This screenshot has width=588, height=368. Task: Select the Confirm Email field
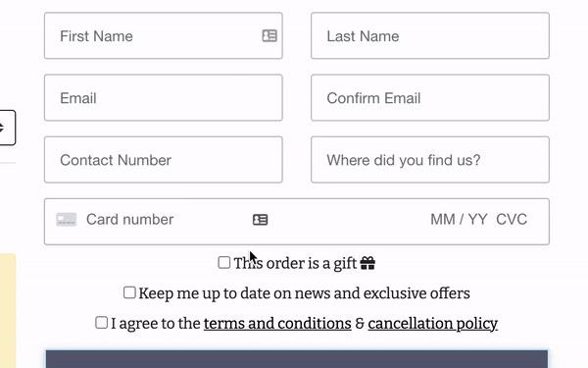click(430, 97)
